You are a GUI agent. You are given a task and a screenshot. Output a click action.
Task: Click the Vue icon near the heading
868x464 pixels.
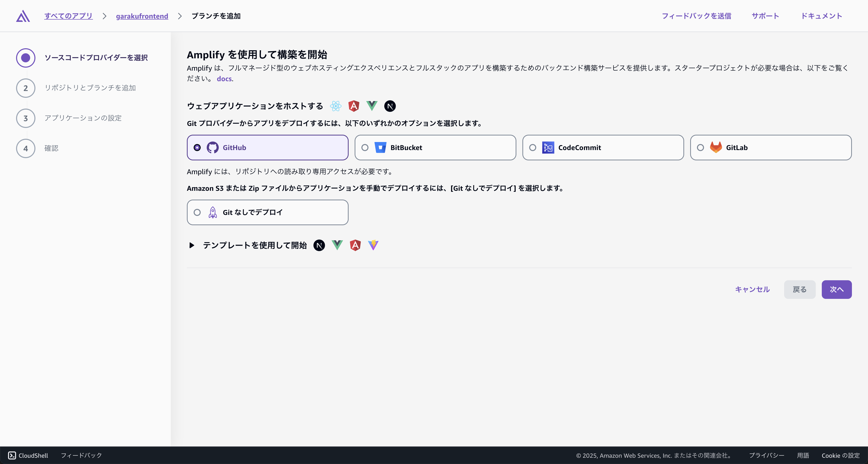(372, 106)
